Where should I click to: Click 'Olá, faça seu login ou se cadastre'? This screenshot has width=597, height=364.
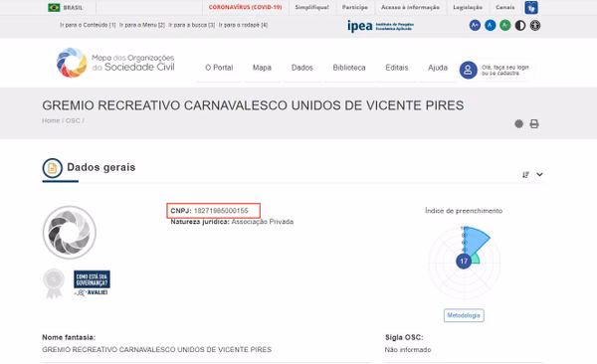504,70
